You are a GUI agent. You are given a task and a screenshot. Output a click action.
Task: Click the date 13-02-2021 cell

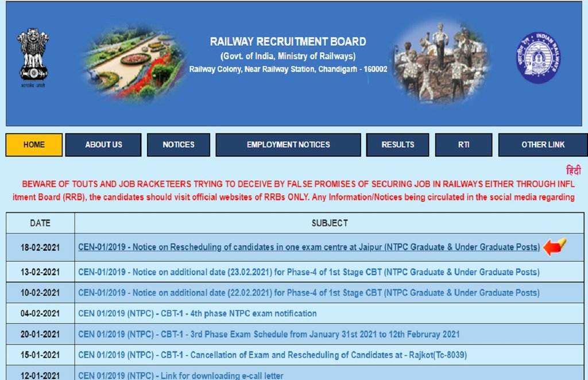(x=40, y=272)
